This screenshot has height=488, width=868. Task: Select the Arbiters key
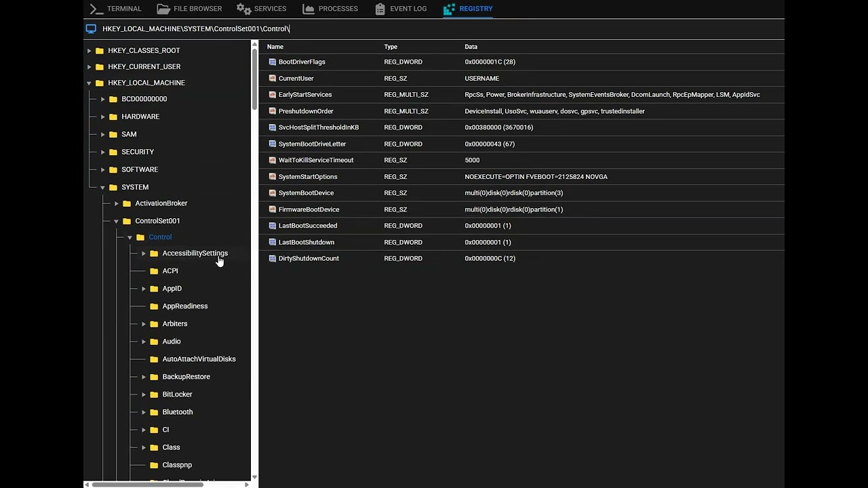coord(174,324)
